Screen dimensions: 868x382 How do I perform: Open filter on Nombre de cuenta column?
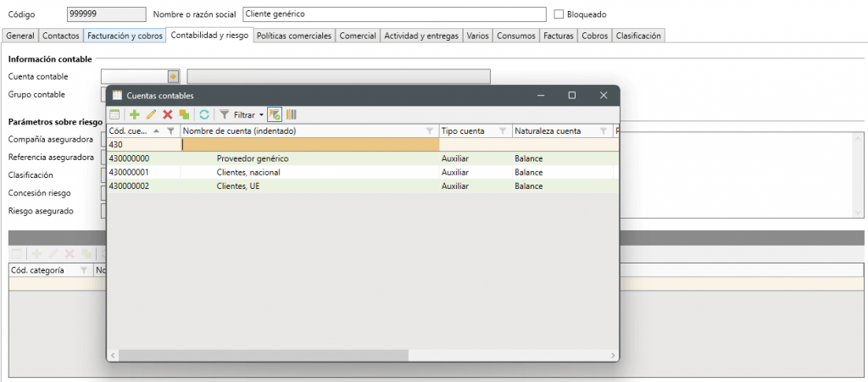tap(430, 131)
